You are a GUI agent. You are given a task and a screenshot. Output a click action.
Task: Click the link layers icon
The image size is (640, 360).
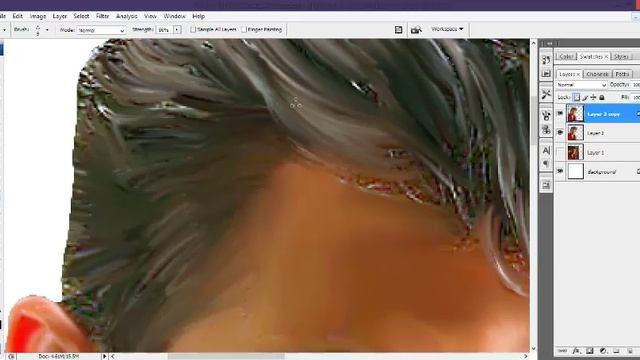(562, 351)
